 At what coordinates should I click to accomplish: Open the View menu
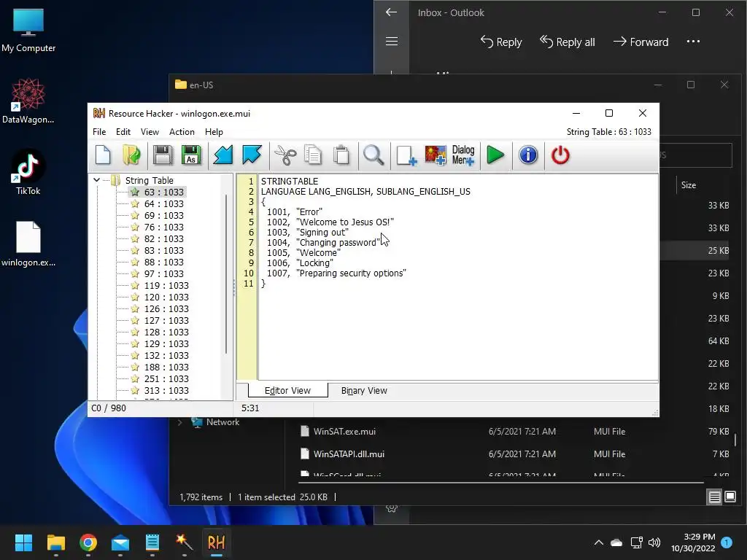click(150, 132)
